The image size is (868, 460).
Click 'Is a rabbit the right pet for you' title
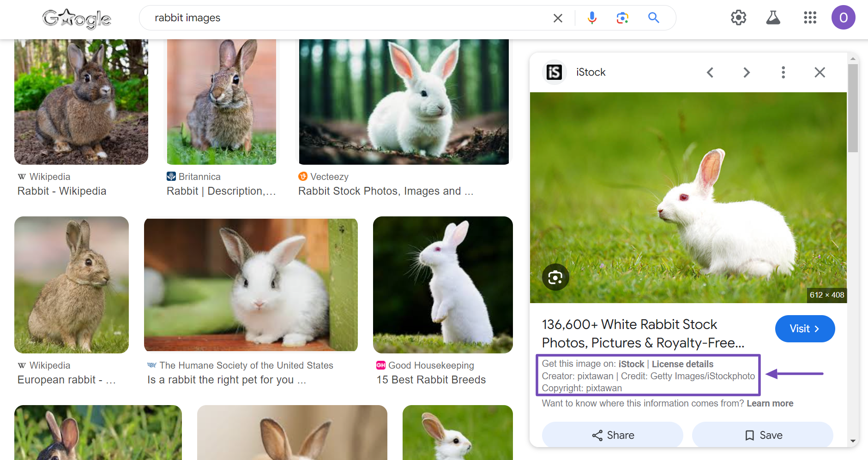tap(226, 380)
